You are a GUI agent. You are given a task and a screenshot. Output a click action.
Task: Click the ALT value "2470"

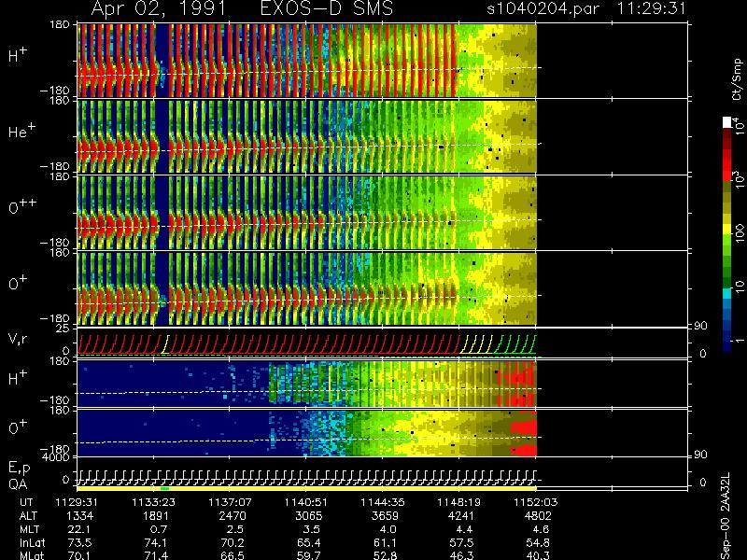coord(233,516)
